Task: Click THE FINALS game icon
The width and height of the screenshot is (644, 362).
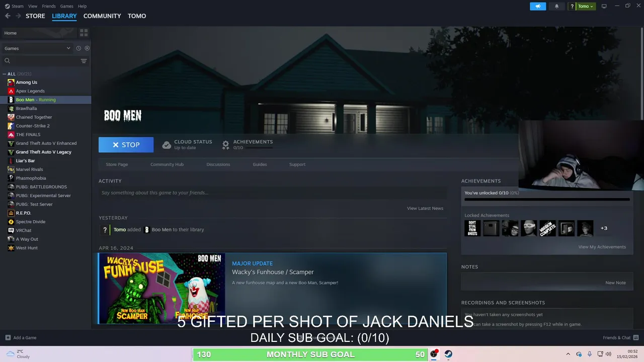Action: point(11,135)
